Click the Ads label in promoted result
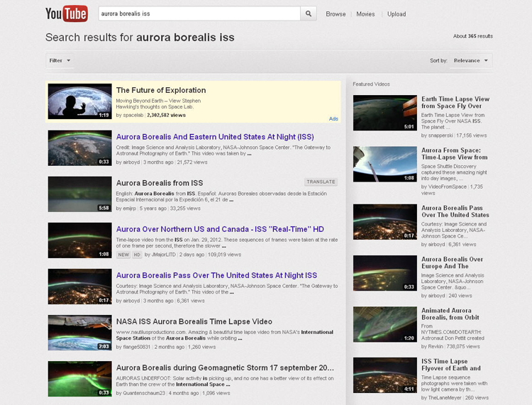This screenshot has width=532, height=405. (x=333, y=118)
